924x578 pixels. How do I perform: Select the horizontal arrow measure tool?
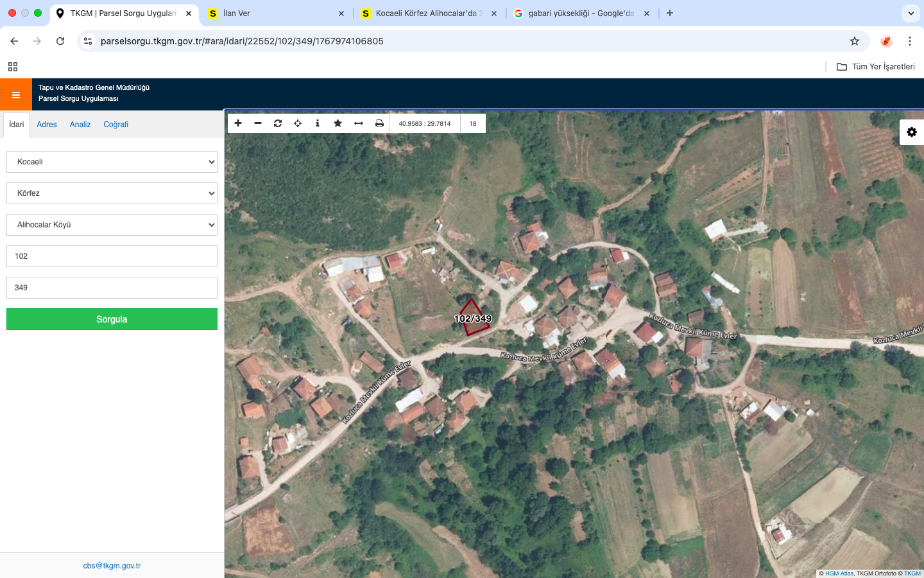point(359,123)
